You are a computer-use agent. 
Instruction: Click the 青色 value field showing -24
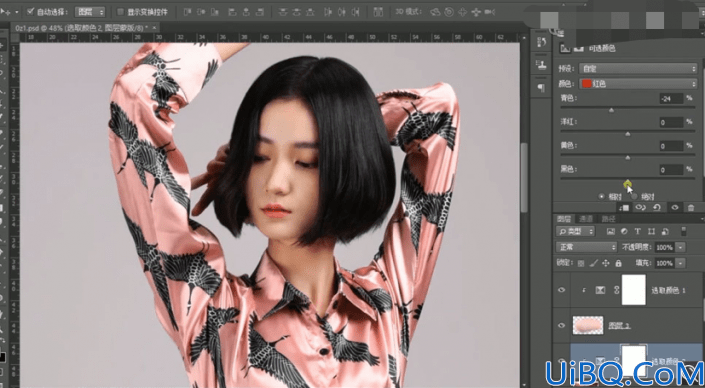click(671, 98)
